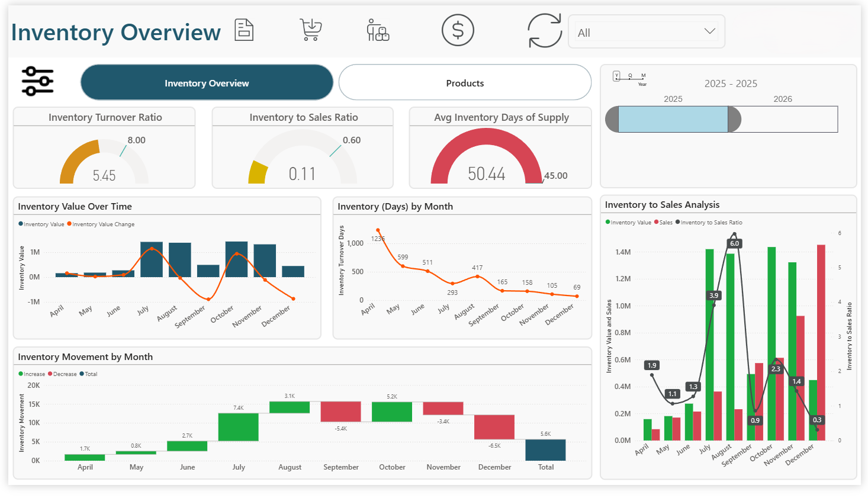Refresh the dashboard using the circular arrows icon
868x498 pixels.
click(544, 31)
